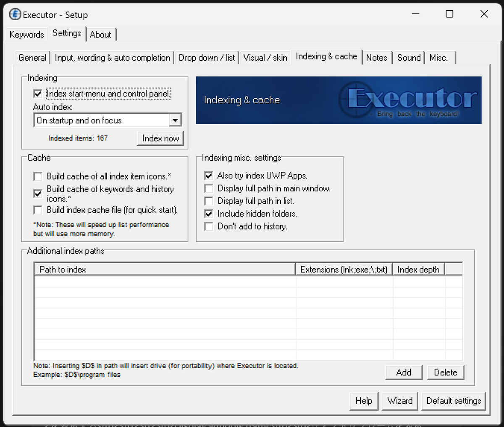This screenshot has height=427, width=504.
Task: Click the Path to index column header
Action: pyautogui.click(x=165, y=270)
